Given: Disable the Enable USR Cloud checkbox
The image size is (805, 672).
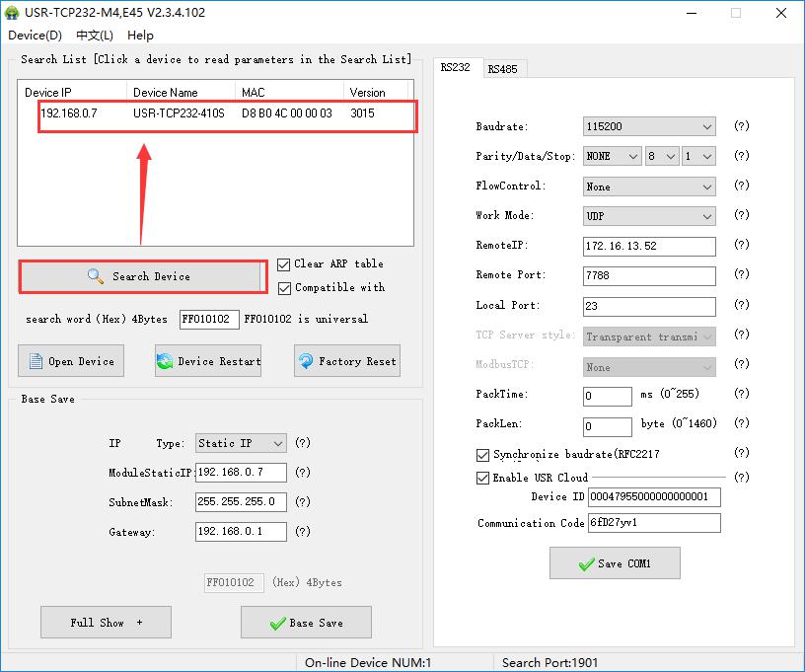Looking at the screenshot, I should pos(482,479).
